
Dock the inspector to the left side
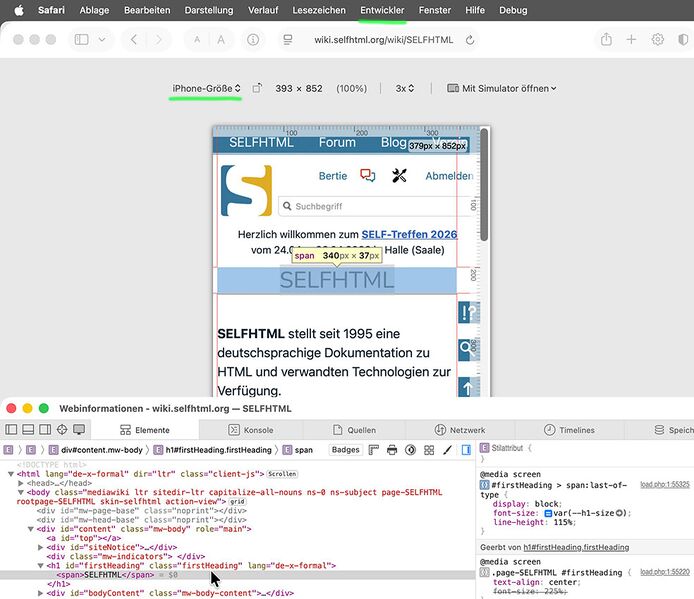coord(11,429)
